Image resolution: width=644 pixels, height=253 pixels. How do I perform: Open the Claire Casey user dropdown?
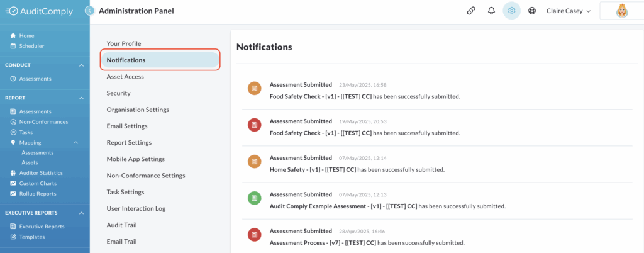pos(569,11)
